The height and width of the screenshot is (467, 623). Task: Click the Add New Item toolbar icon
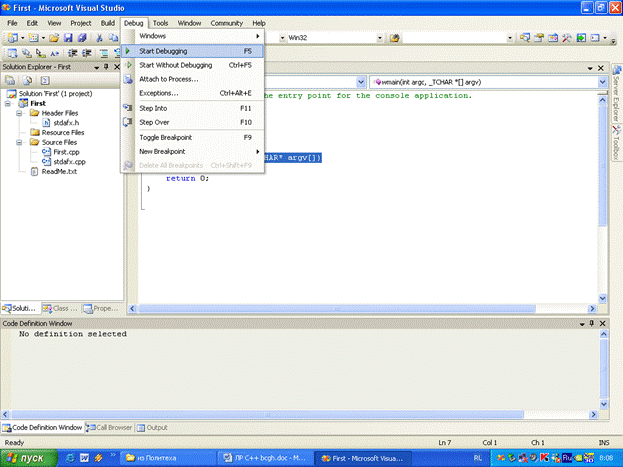pyautogui.click(x=34, y=38)
